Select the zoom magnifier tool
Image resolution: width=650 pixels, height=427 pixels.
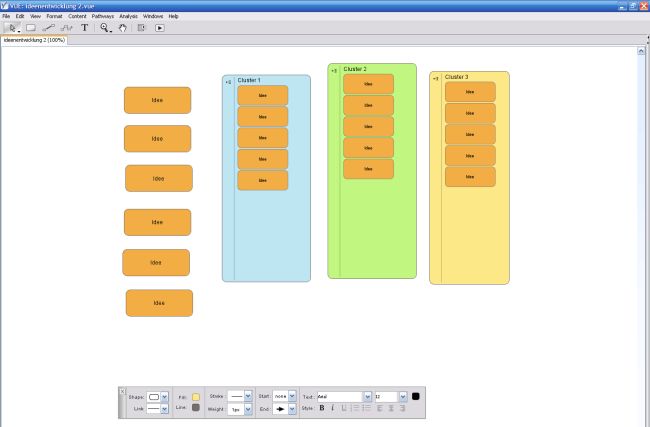[104, 28]
